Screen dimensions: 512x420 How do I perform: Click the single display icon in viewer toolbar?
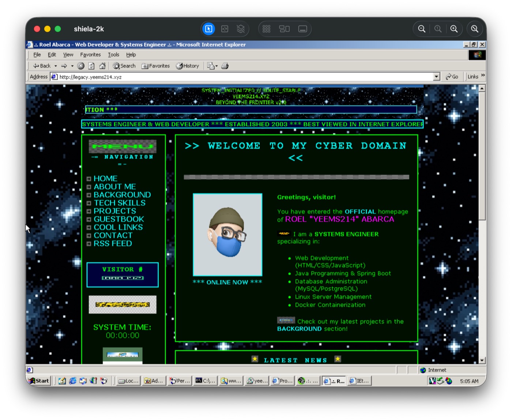302,29
